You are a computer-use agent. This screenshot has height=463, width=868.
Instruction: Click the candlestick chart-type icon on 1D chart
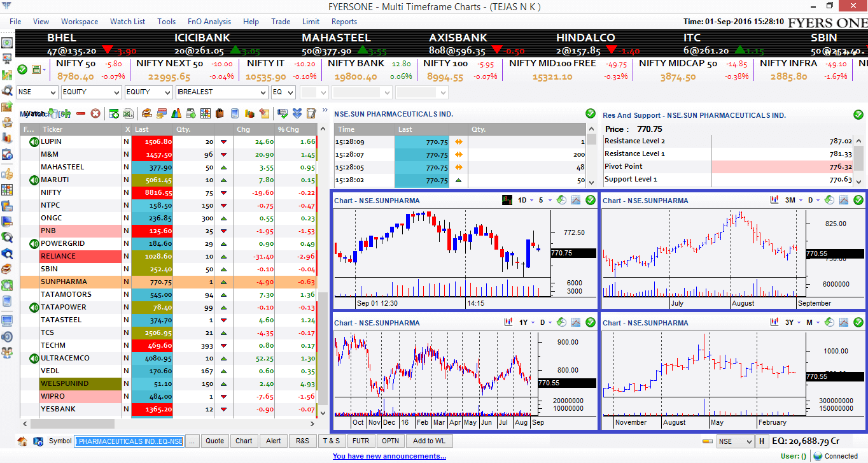[x=507, y=200]
